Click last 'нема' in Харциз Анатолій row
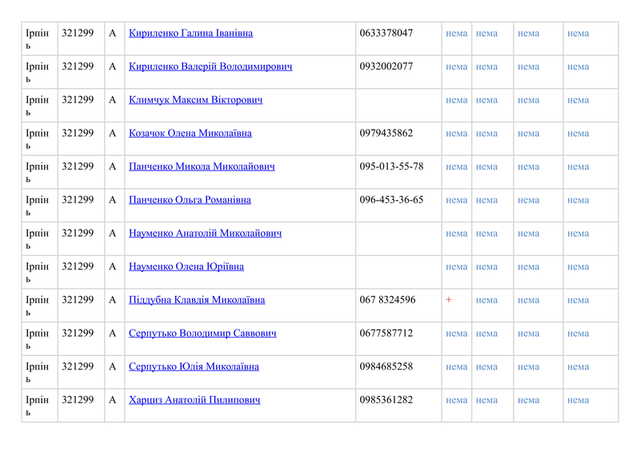640x452 pixels. point(578,400)
